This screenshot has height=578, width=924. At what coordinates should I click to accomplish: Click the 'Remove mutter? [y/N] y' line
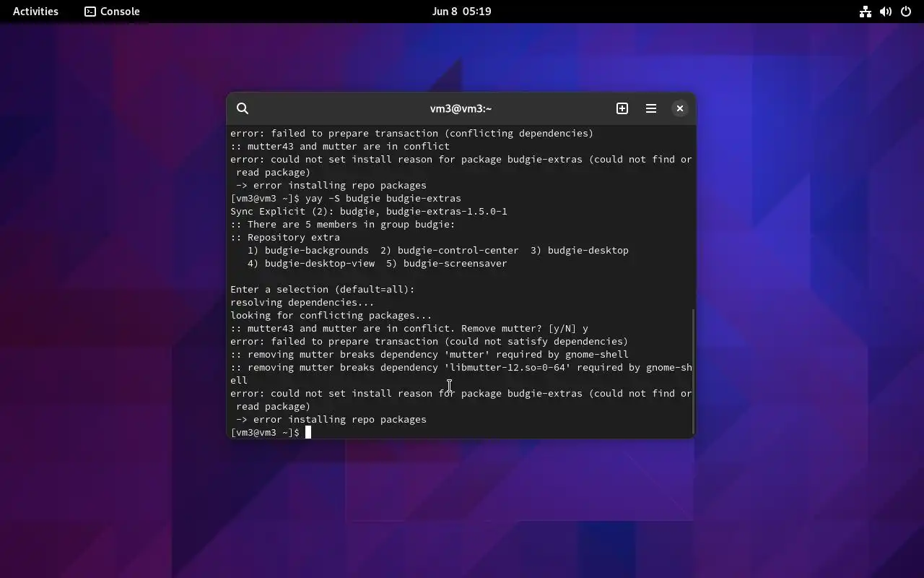pos(409,328)
